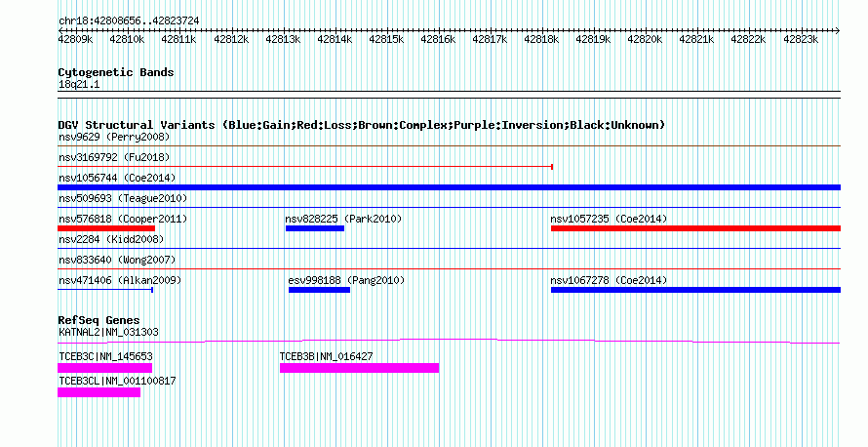Open variant nsv576818 (Cooper2011) label

click(123, 219)
